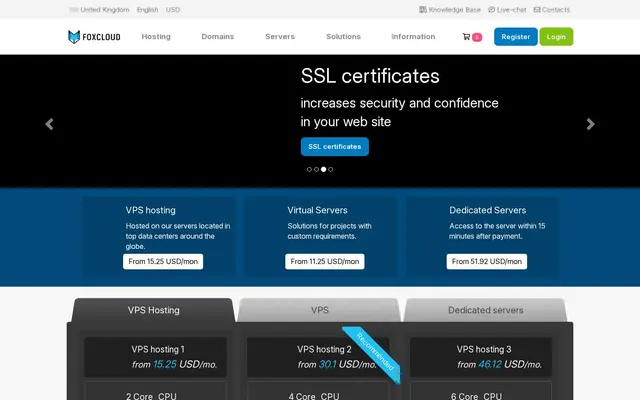Click the Virtual Servers card title
The width and height of the screenshot is (640, 400).
(317, 210)
